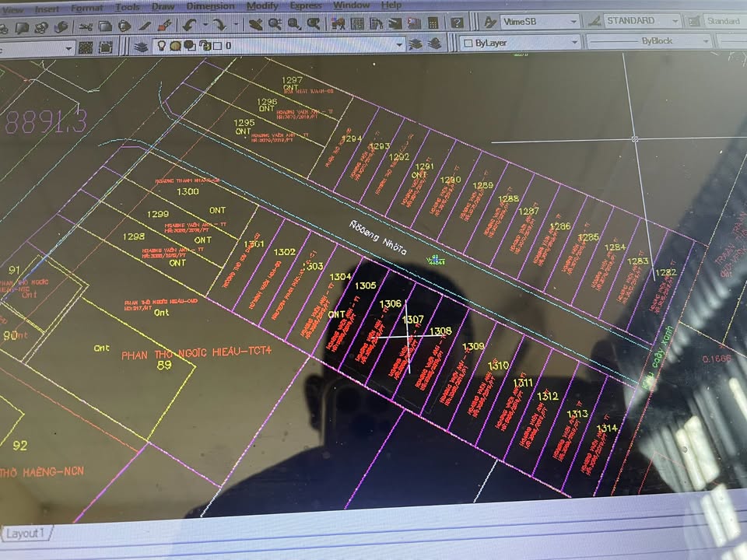This screenshot has height=560, width=747.
Task: Open the Dimension menu
Action: tap(210, 6)
